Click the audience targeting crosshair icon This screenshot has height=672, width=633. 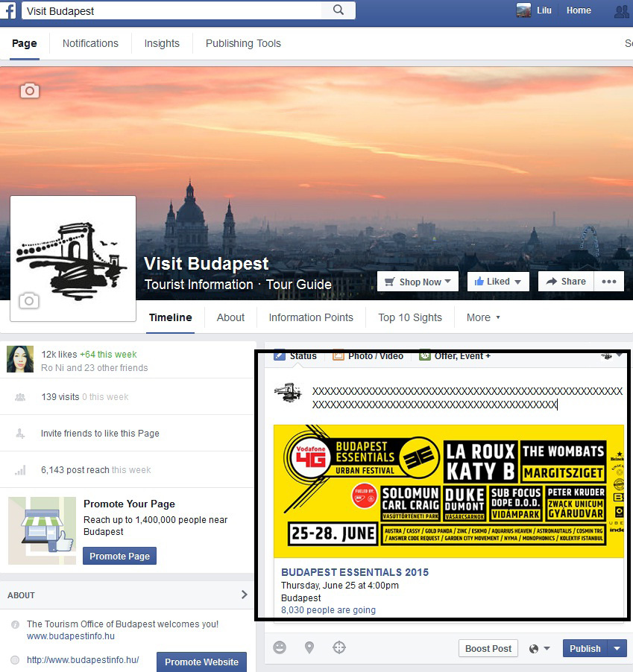338,647
